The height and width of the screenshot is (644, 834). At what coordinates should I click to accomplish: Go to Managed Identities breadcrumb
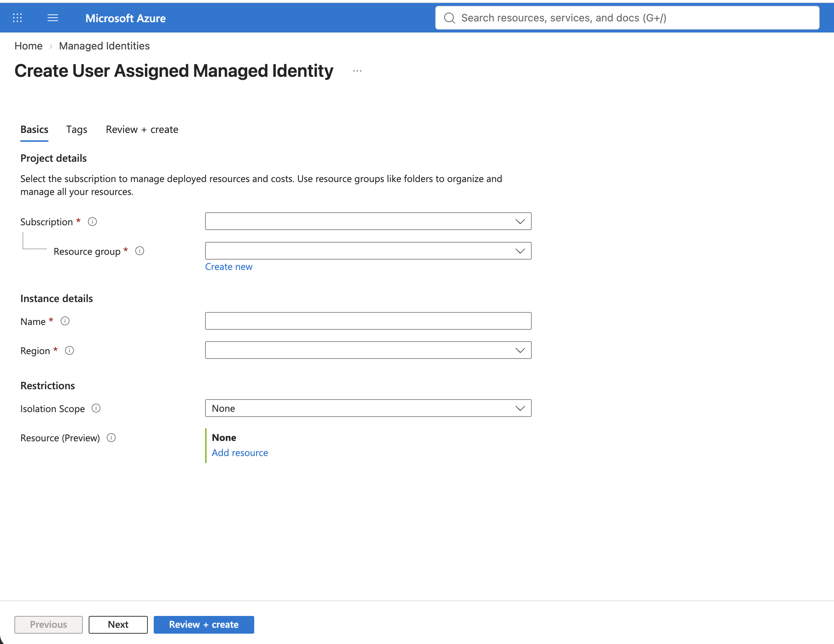point(104,46)
